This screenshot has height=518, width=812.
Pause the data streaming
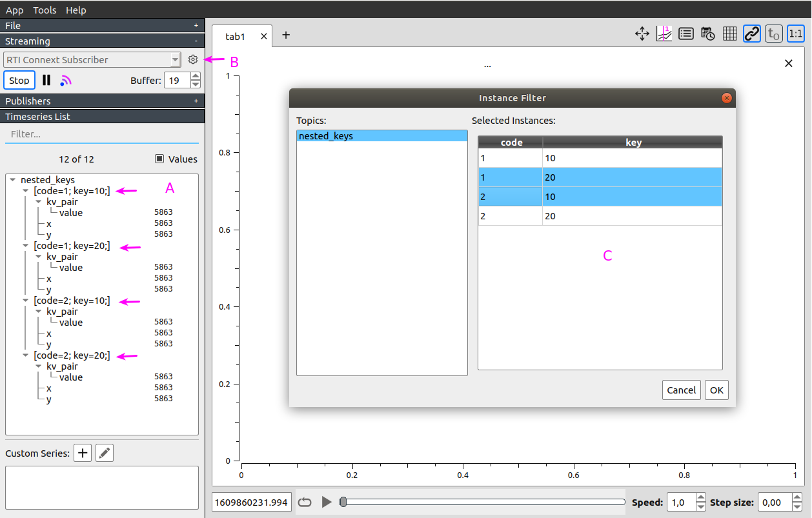pos(46,79)
